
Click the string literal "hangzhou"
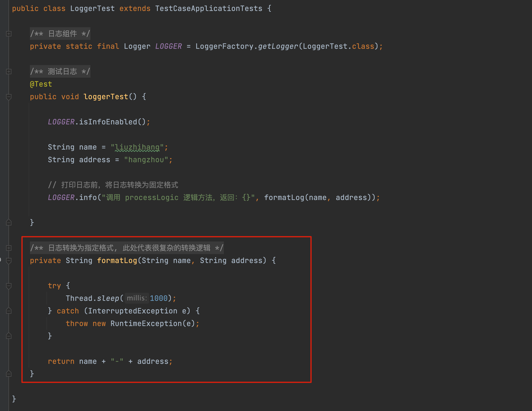(x=146, y=160)
